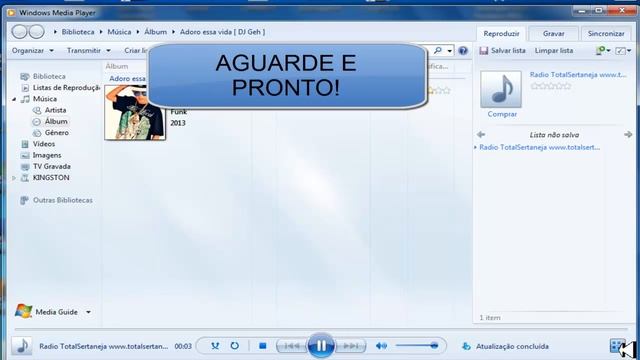Image resolution: width=640 pixels, height=360 pixels.
Task: Click the Salvar lista button
Action: coord(502,51)
